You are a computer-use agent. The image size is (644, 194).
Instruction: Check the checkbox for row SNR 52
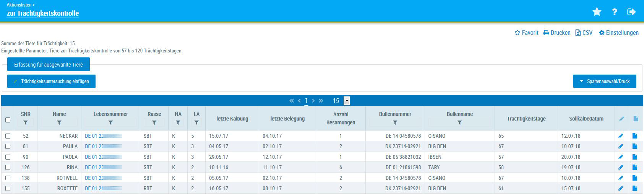pyautogui.click(x=8, y=136)
